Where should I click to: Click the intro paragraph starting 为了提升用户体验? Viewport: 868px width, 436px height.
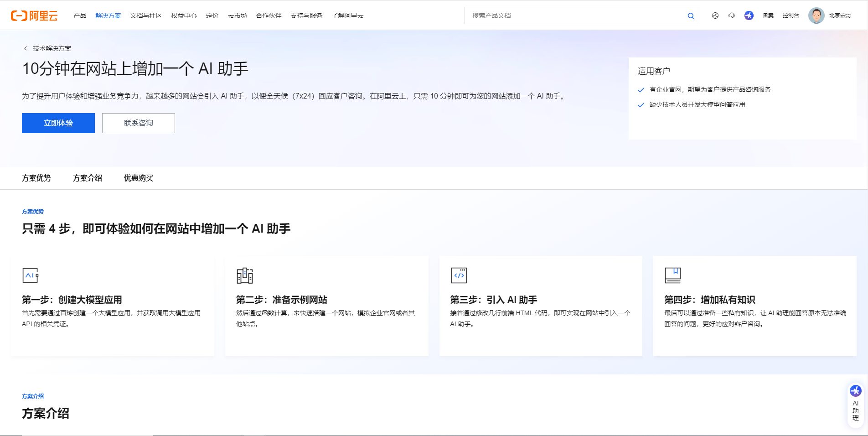(x=294, y=96)
